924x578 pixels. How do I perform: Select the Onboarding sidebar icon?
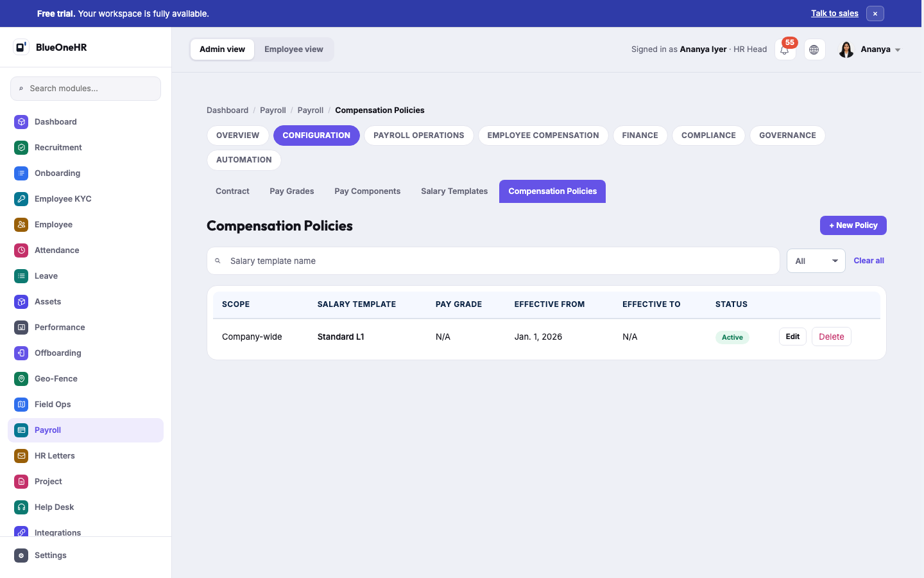click(x=21, y=173)
